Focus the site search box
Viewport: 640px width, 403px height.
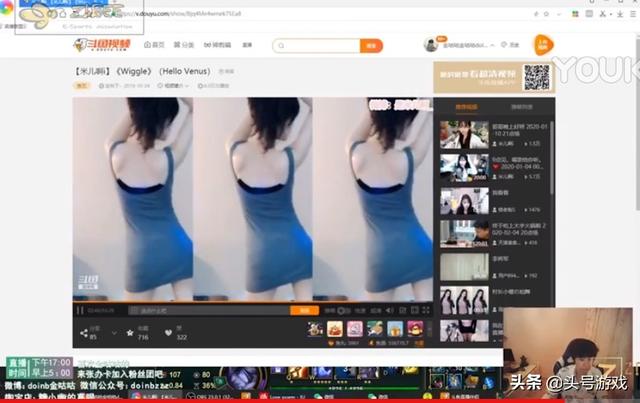tap(316, 46)
